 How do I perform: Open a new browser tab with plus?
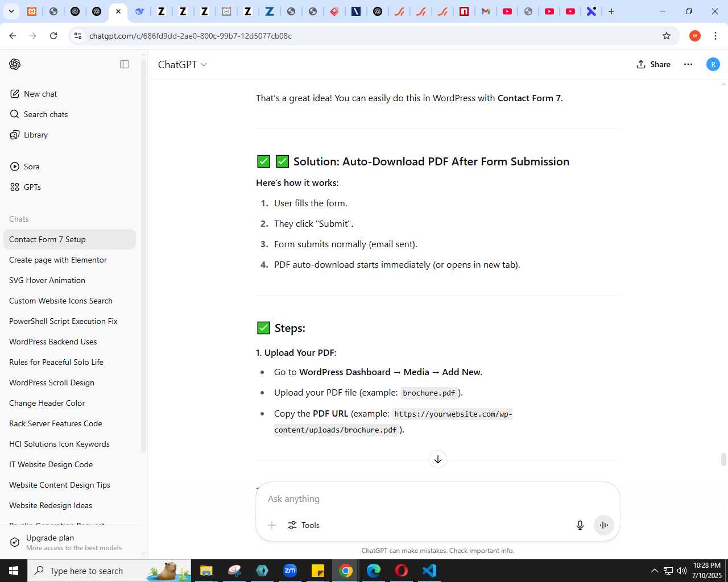click(611, 11)
